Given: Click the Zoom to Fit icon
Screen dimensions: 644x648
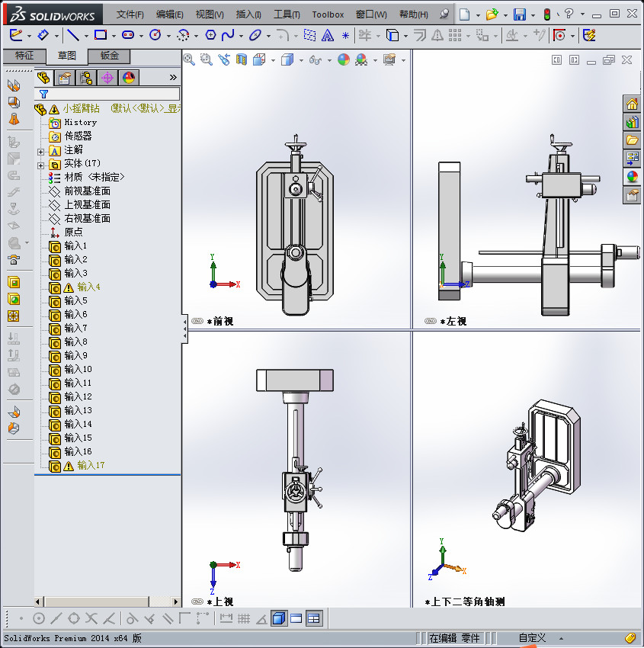Looking at the screenshot, I should [189, 60].
